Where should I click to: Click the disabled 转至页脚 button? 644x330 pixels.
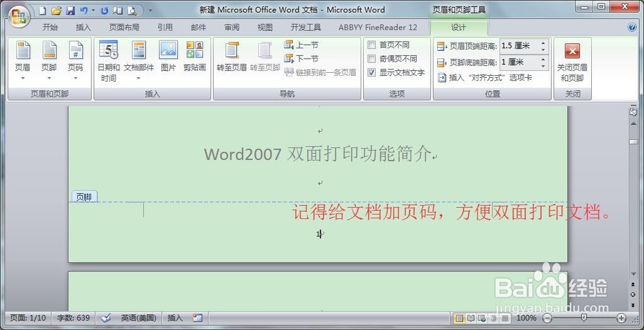point(265,56)
